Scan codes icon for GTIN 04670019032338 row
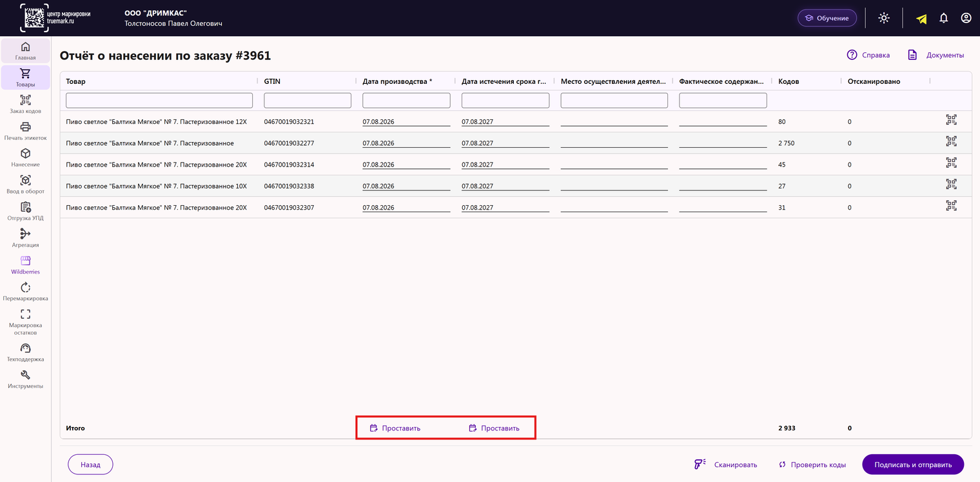Image resolution: width=980 pixels, height=482 pixels. [951, 184]
